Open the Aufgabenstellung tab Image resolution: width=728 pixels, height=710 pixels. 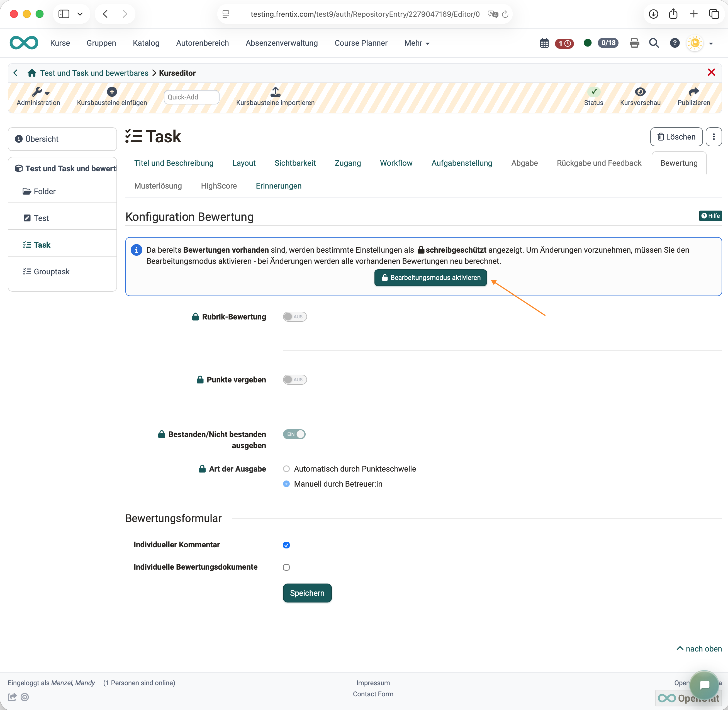tap(462, 163)
